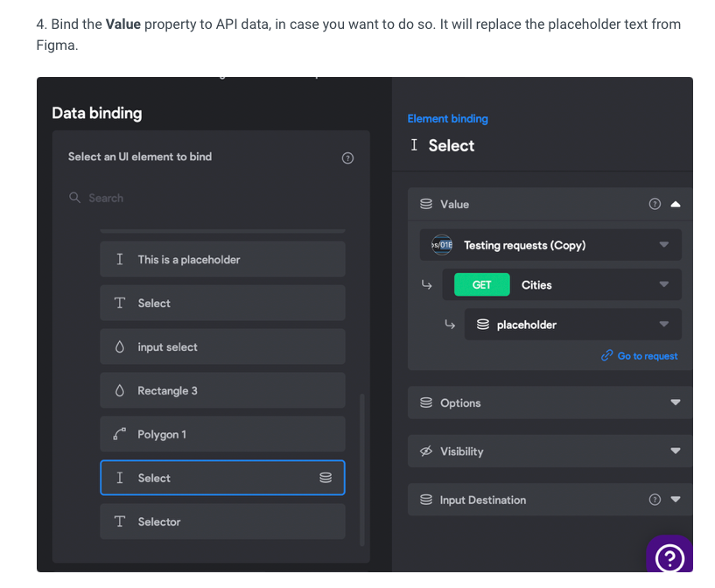715x588 pixels.
Task: Click the element list vertical scrollbar
Action: (362, 470)
